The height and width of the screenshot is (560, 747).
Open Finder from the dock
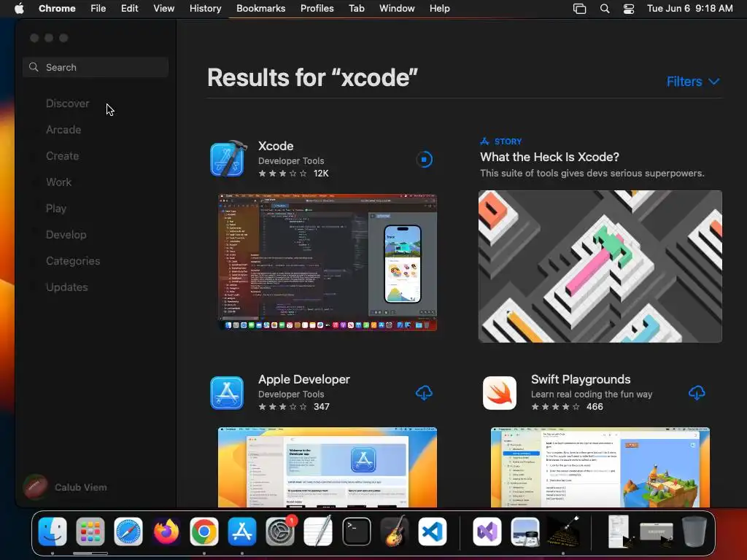[53, 532]
